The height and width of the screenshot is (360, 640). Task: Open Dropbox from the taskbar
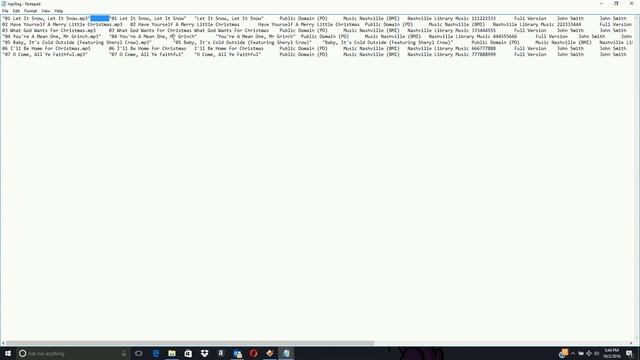coord(204,353)
